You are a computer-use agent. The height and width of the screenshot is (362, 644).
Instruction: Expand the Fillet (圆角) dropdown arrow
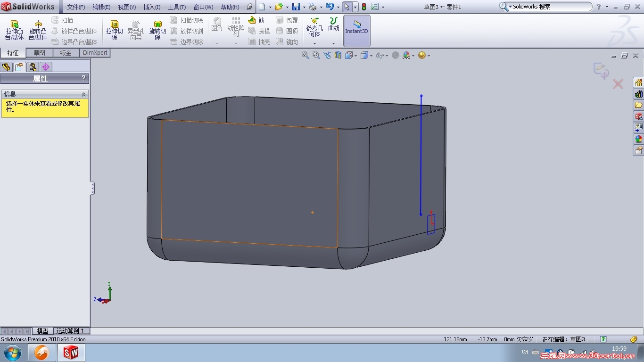point(217,43)
